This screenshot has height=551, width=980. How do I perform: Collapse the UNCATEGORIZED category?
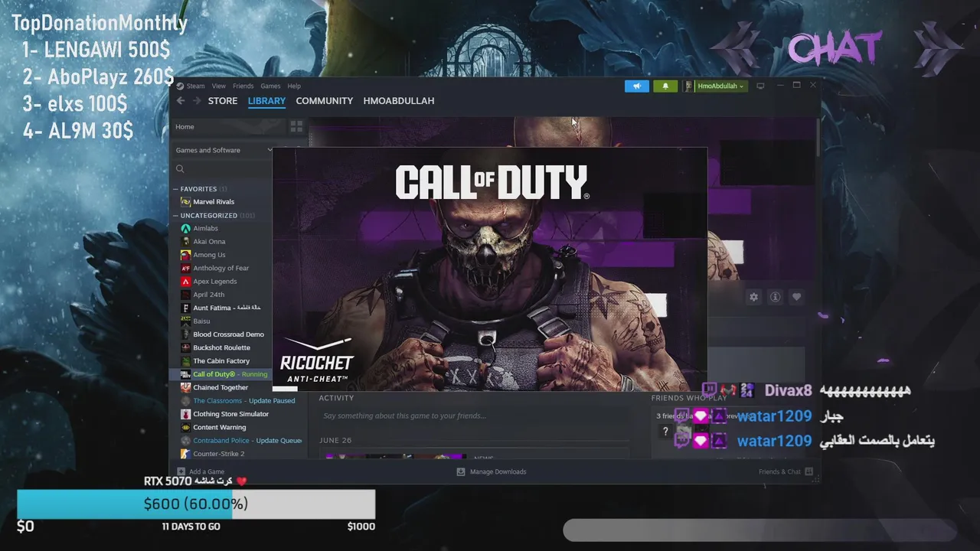[x=175, y=216]
